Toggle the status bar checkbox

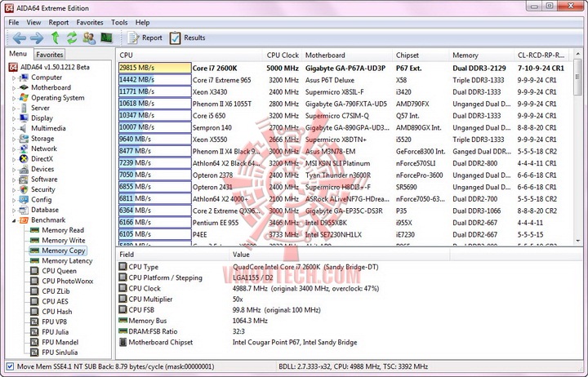pyautogui.click(x=10, y=366)
